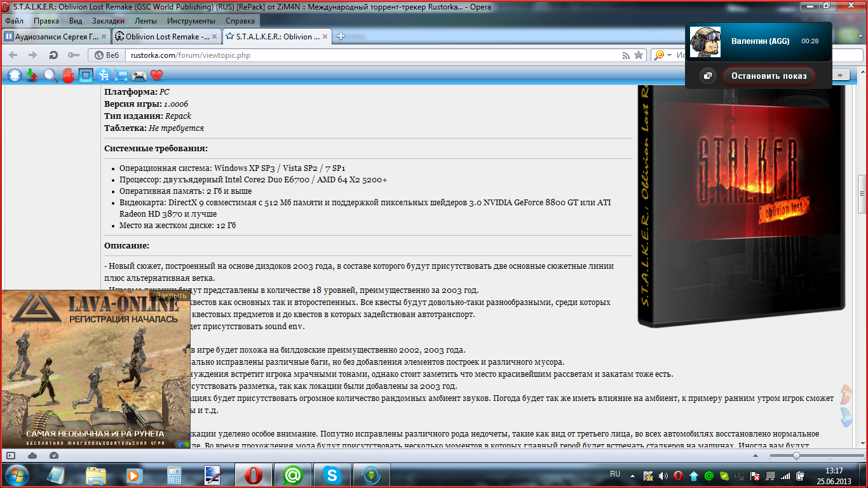Open the Правка menu
The image size is (868, 488).
click(46, 21)
